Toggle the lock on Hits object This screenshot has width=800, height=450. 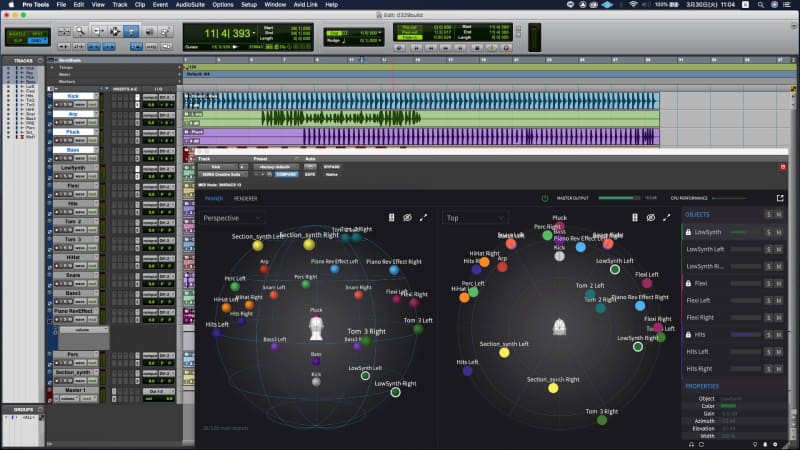coord(688,335)
